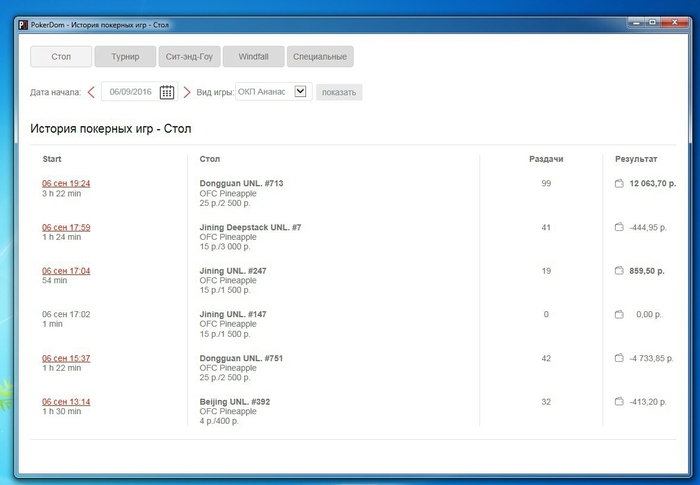The width and height of the screenshot is (700, 485).
Task: Open session link 06 сен 13:14
Action: (x=66, y=401)
